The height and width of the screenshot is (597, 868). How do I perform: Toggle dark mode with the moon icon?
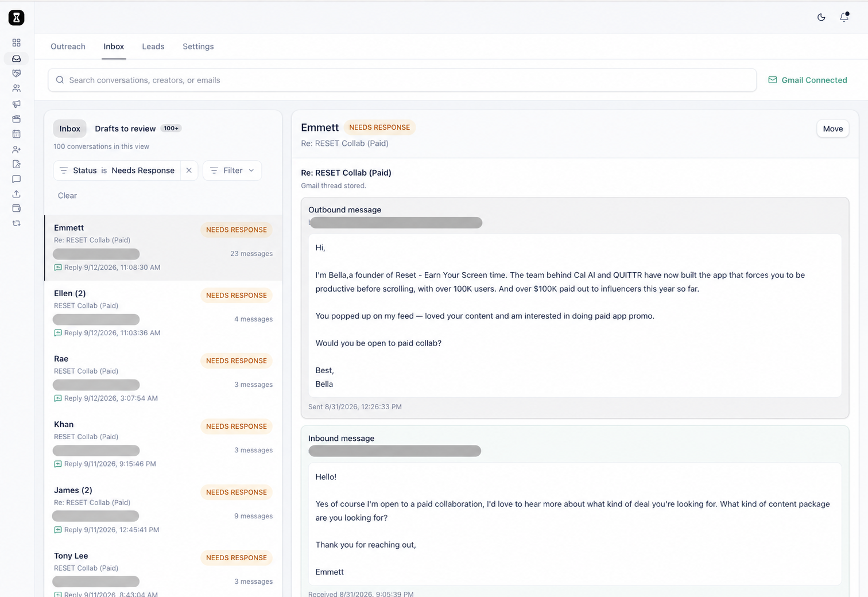tap(821, 17)
